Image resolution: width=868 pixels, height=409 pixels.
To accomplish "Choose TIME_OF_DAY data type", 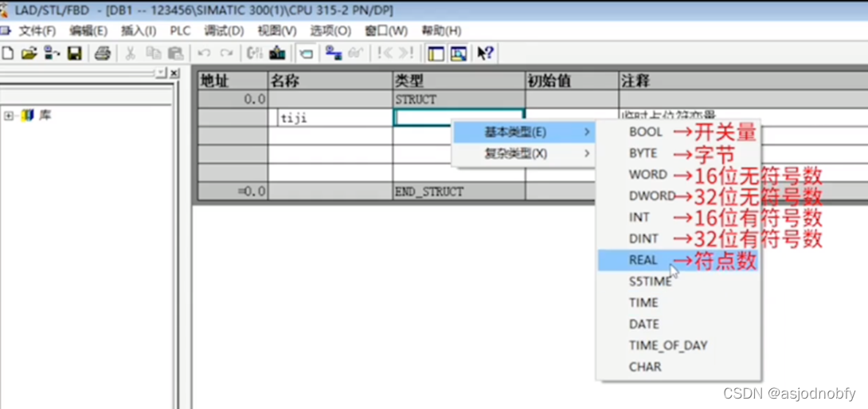I will [668, 345].
